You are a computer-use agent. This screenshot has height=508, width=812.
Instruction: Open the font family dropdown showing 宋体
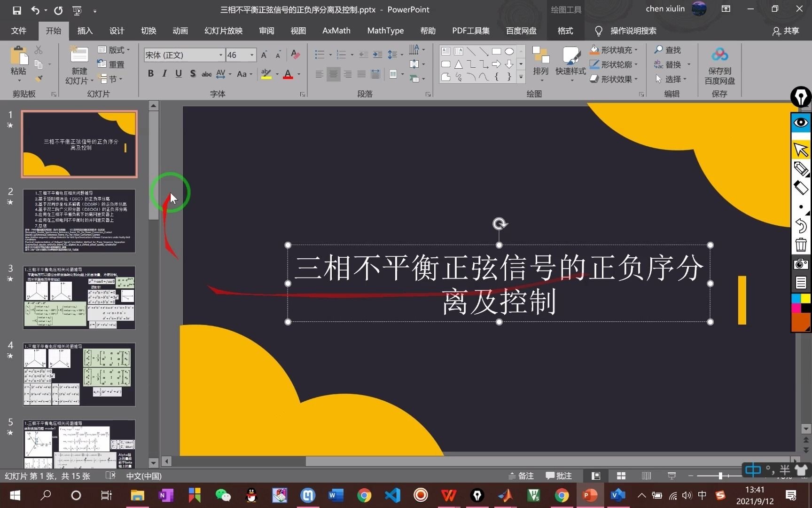[220, 55]
